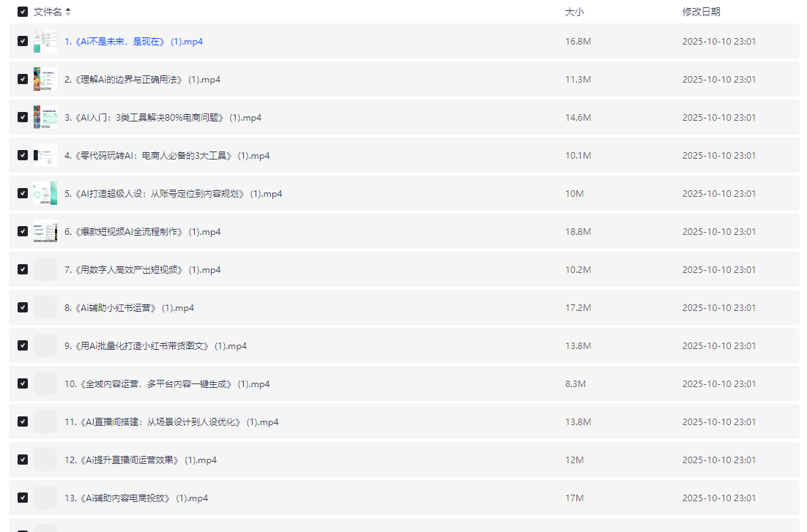This screenshot has height=532, width=807.
Task: Toggle the checkbox for 9.《用Ai批量化打造小红书带货图文》
Action: click(23, 345)
